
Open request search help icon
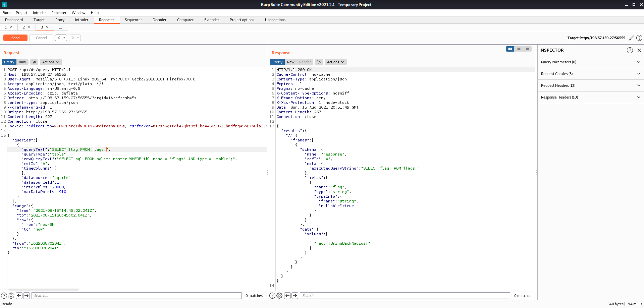click(4, 296)
